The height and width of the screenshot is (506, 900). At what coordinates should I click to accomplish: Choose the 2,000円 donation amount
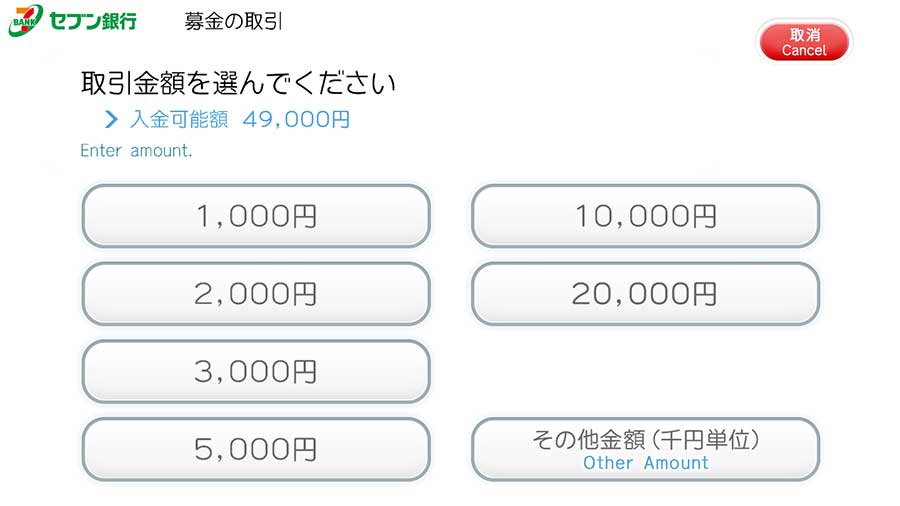click(256, 294)
